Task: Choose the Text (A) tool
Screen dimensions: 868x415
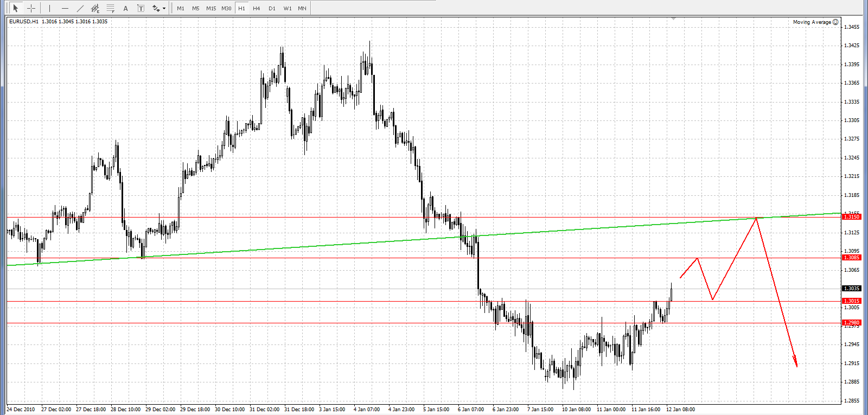Action: [126, 8]
